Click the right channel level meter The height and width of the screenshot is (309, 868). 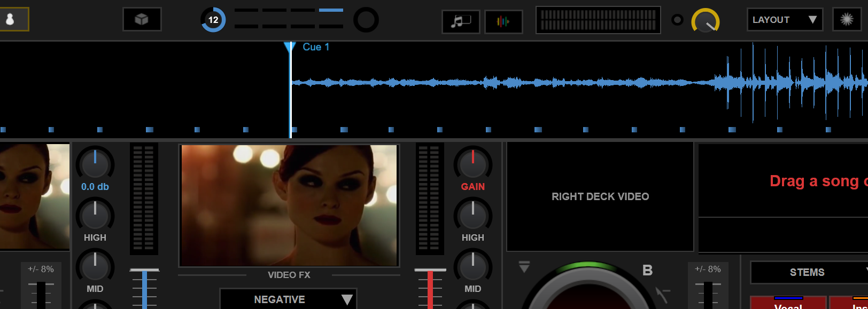point(430,198)
